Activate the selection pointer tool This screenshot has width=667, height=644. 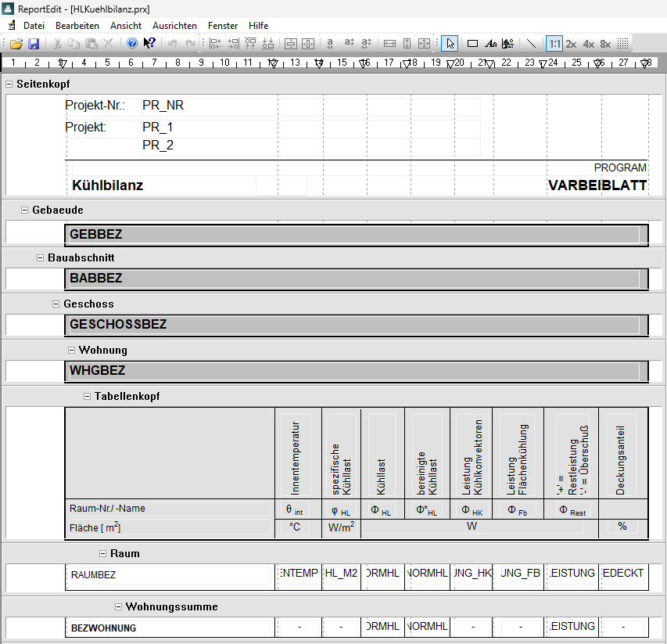coord(450,43)
